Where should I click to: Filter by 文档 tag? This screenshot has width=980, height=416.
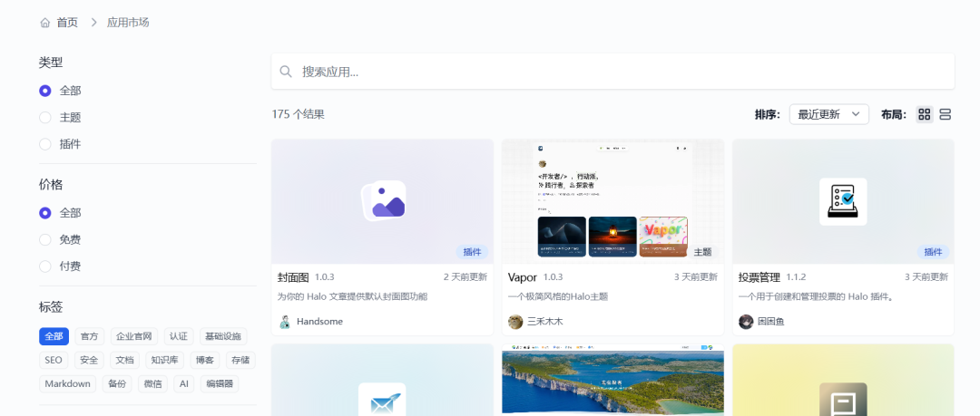point(125,361)
